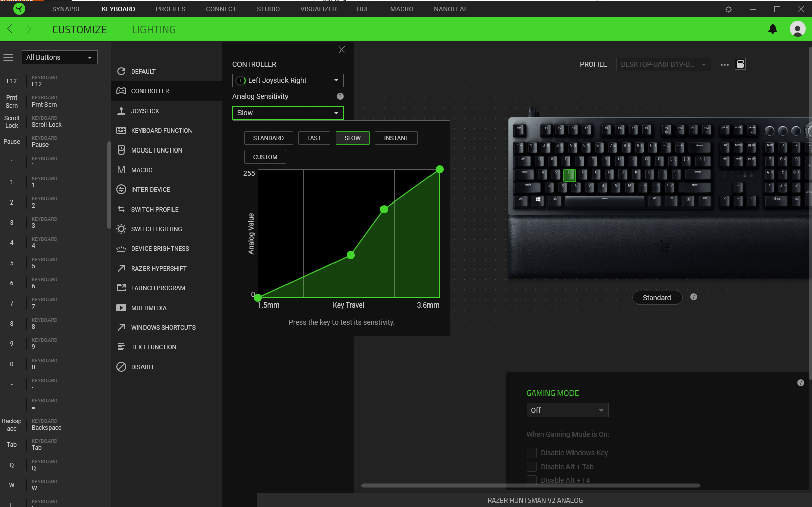
Task: Show help for Gaming Mode panel
Action: tap(801, 383)
